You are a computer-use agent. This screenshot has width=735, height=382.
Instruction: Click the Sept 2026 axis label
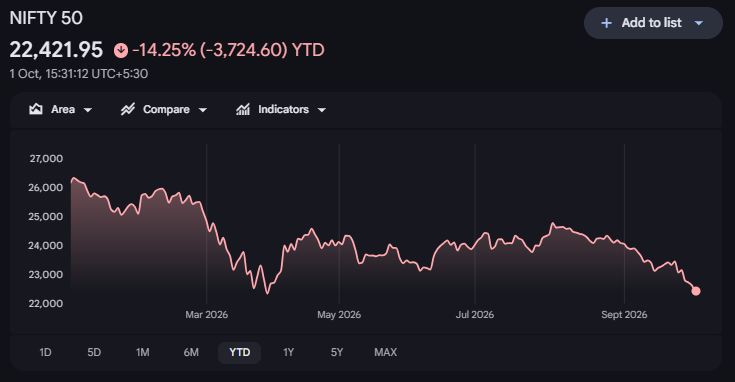point(624,315)
